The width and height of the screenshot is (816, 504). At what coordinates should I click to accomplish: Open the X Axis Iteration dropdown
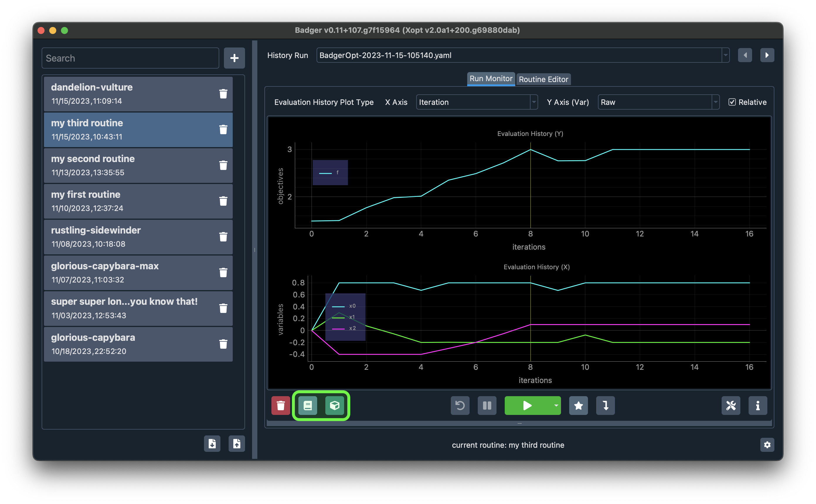(x=477, y=102)
